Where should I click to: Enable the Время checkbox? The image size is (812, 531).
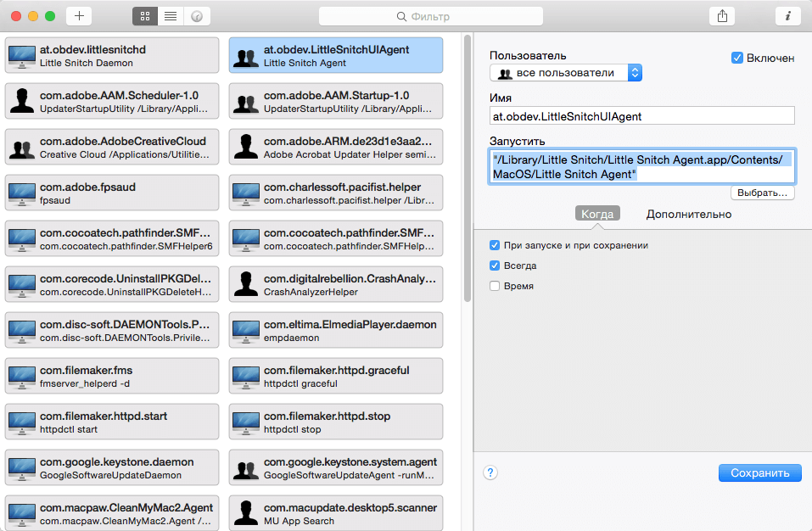[495, 286]
